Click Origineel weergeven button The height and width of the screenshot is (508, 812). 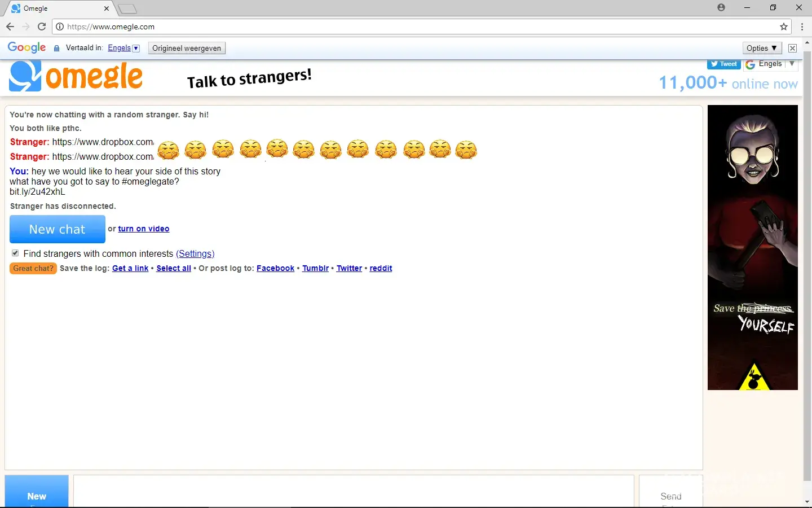(187, 48)
